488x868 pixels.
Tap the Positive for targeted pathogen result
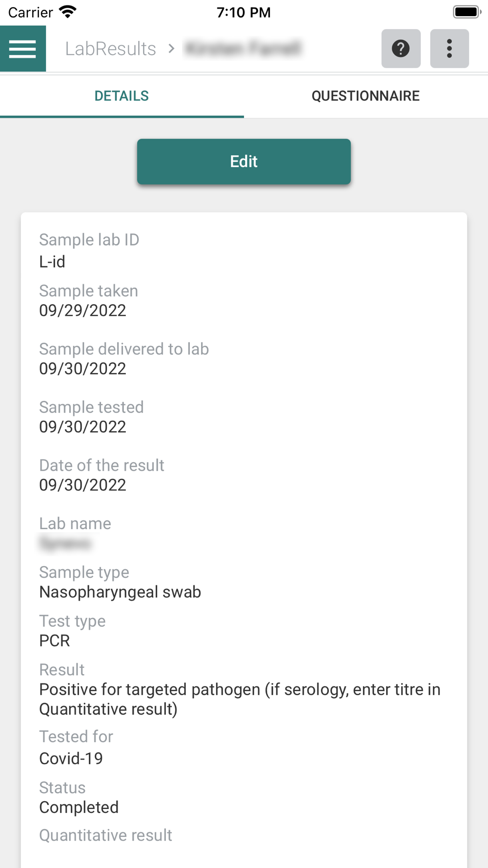pyautogui.click(x=240, y=699)
